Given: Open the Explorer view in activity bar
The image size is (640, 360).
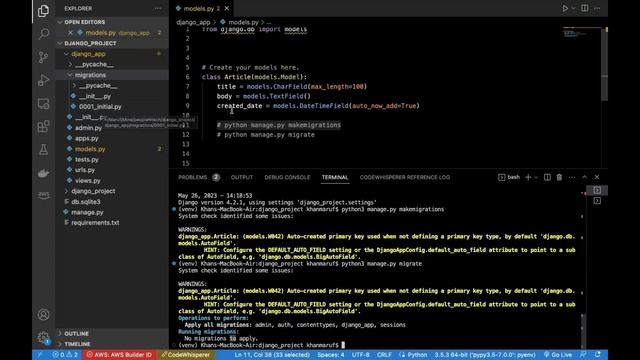Looking at the screenshot, I should click(43, 11).
